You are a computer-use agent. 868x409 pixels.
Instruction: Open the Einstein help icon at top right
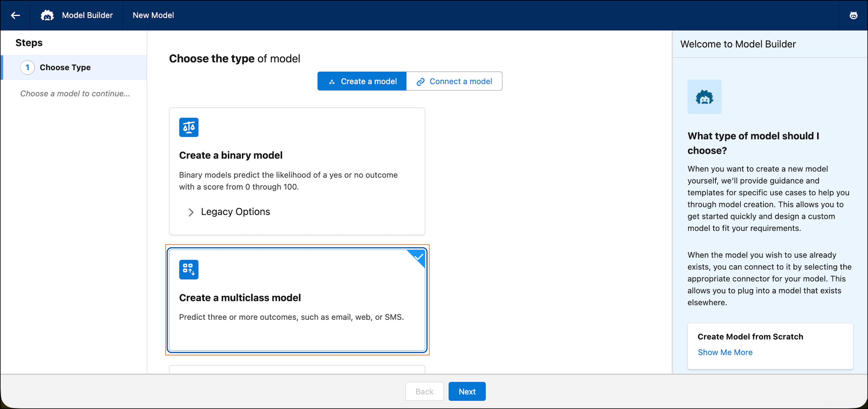[853, 15]
